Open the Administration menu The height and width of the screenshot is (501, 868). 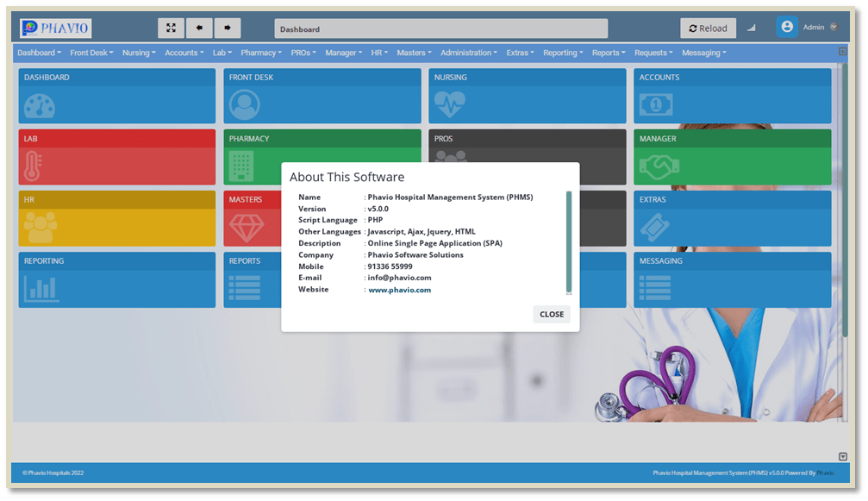click(x=469, y=53)
